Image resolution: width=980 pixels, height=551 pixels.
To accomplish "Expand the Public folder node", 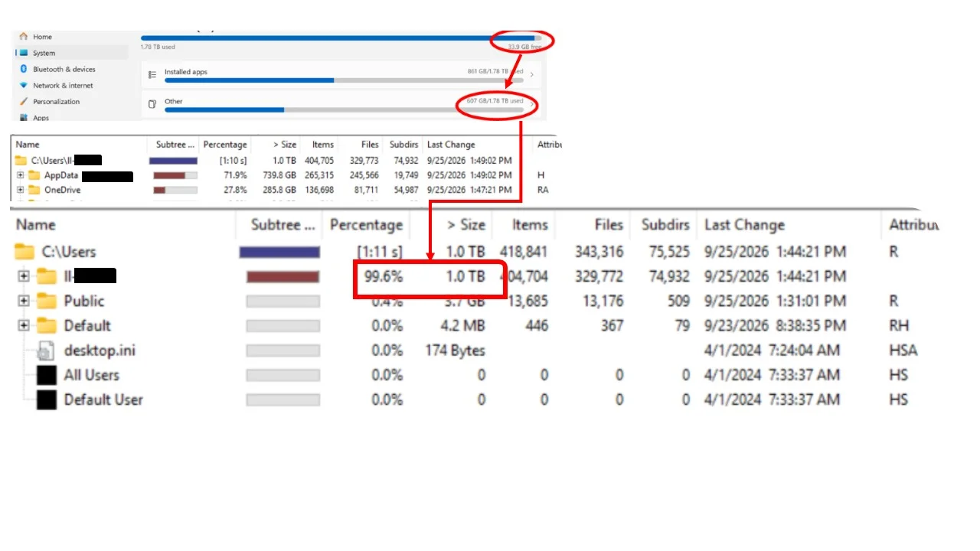I will click(24, 301).
